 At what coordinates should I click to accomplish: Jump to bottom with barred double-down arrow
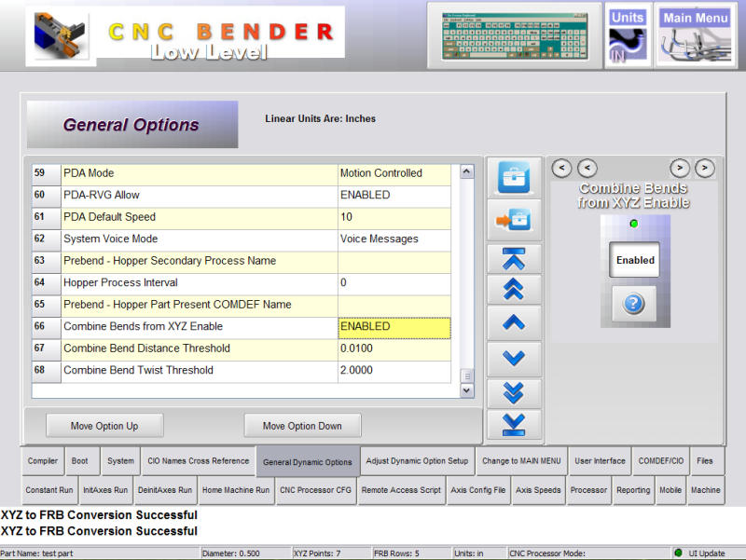click(x=514, y=424)
